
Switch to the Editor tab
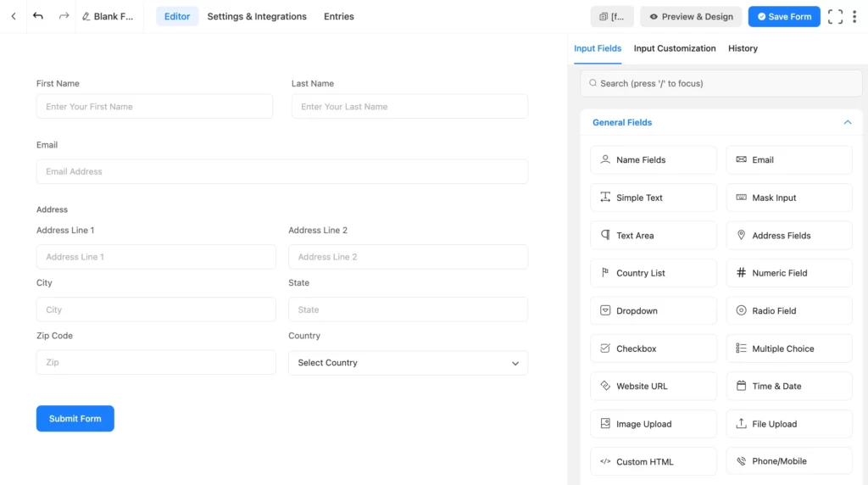[x=177, y=17]
